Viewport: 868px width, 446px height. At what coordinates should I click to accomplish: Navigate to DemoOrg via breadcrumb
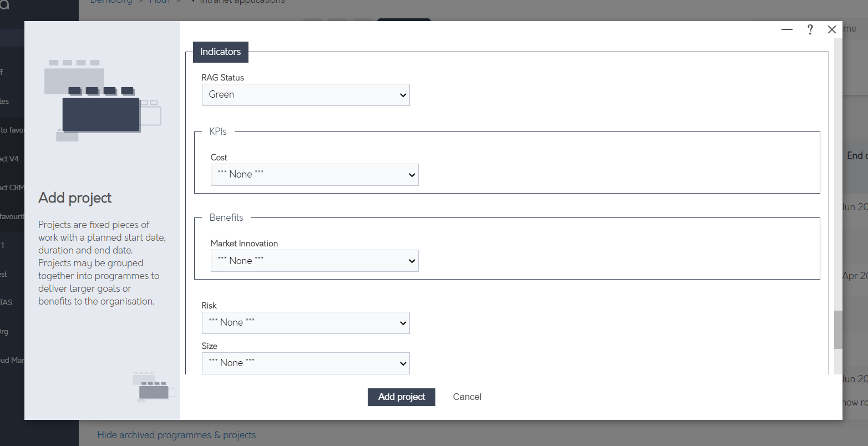111,2
